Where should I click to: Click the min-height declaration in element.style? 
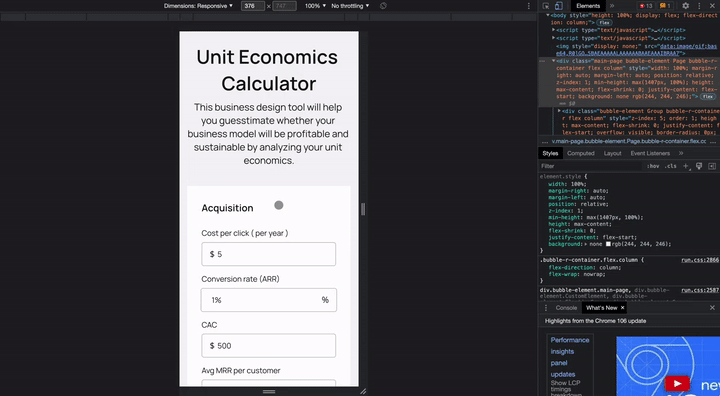pyautogui.click(x=596, y=217)
